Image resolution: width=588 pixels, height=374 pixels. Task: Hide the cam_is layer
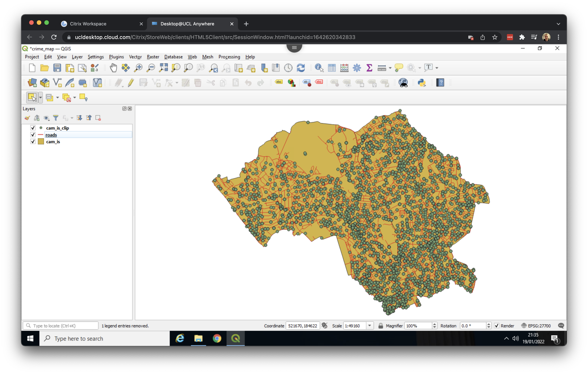tap(33, 142)
